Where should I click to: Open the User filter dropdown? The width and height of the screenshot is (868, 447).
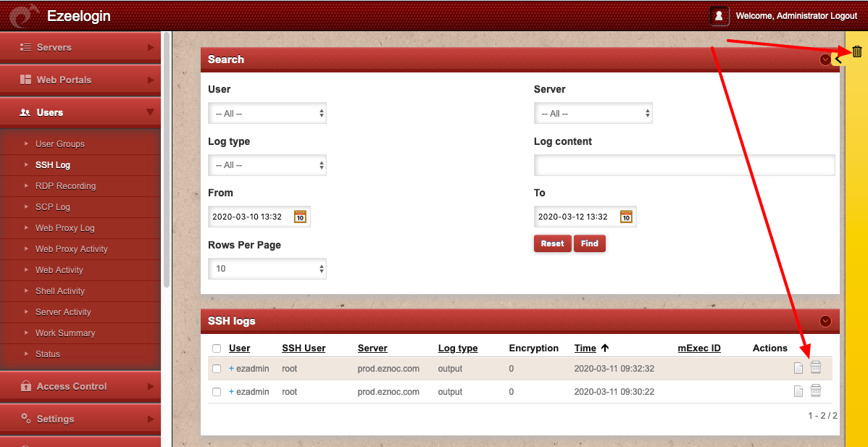[x=267, y=113]
